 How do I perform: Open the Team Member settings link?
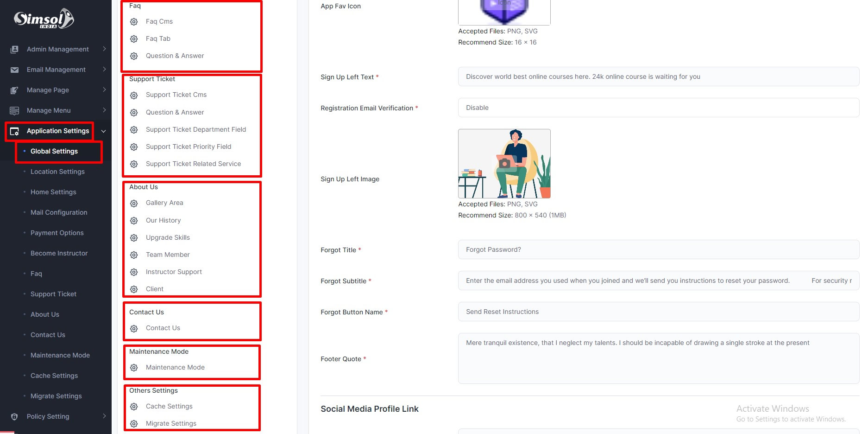[168, 255]
